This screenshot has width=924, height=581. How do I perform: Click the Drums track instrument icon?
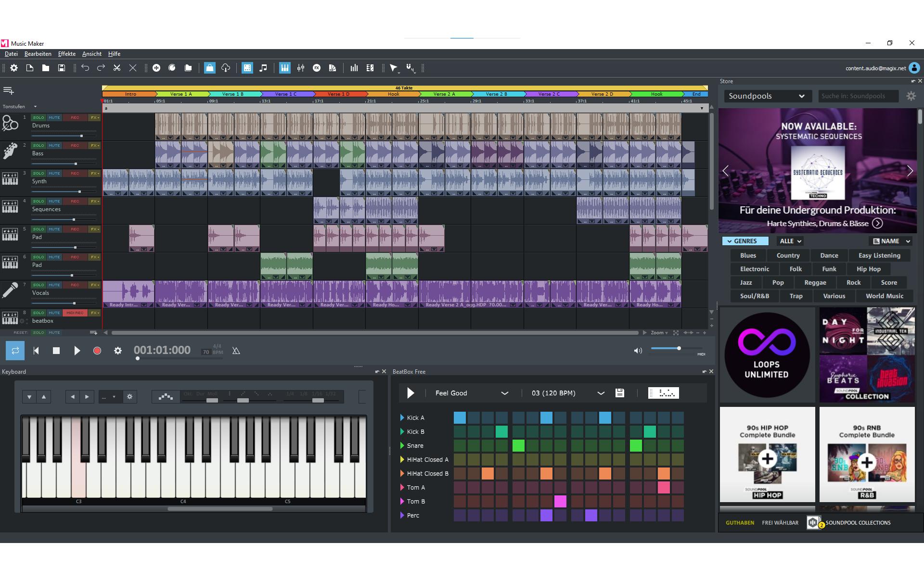tap(10, 124)
